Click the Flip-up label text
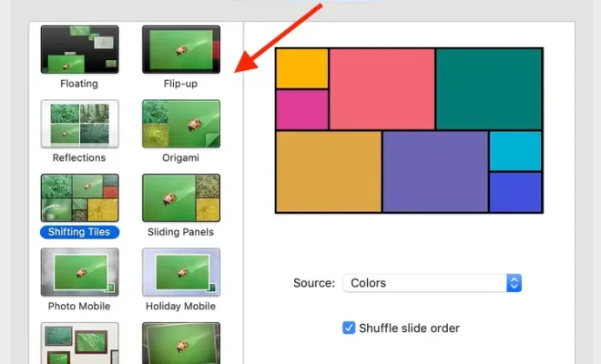 (180, 84)
